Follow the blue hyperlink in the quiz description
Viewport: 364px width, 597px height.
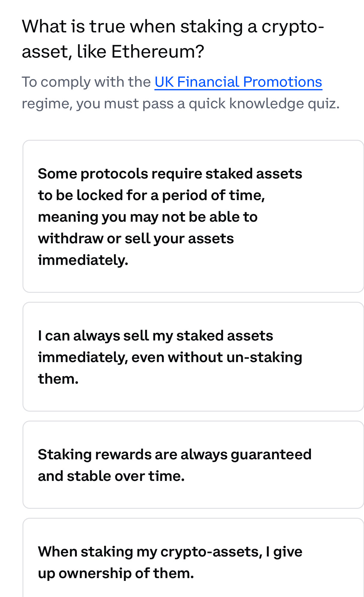coord(238,82)
